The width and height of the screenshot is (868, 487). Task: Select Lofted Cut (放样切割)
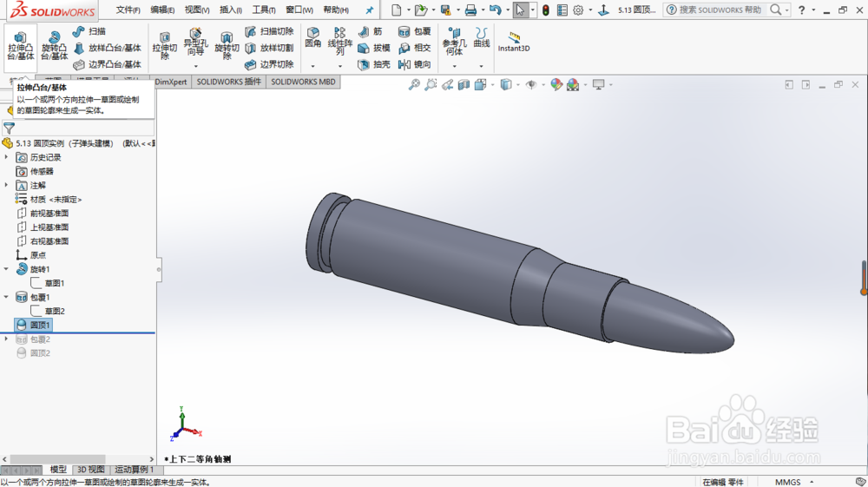pyautogui.click(x=269, y=48)
